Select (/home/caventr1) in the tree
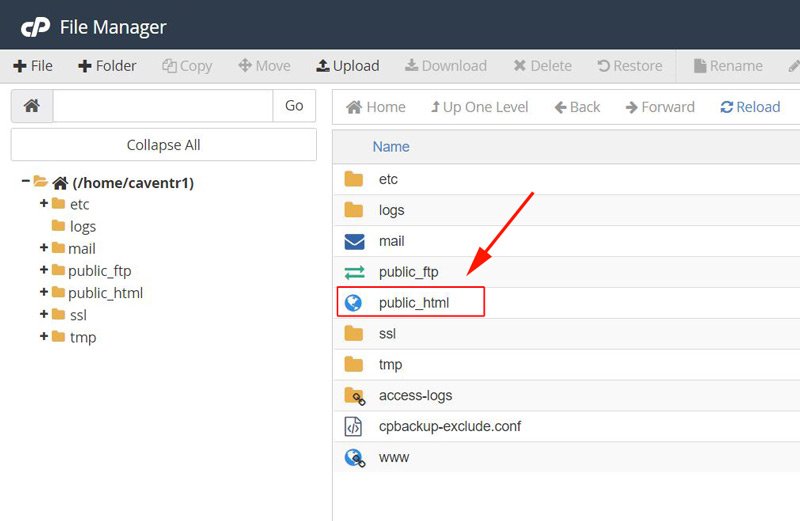This screenshot has width=800, height=521. 133,183
